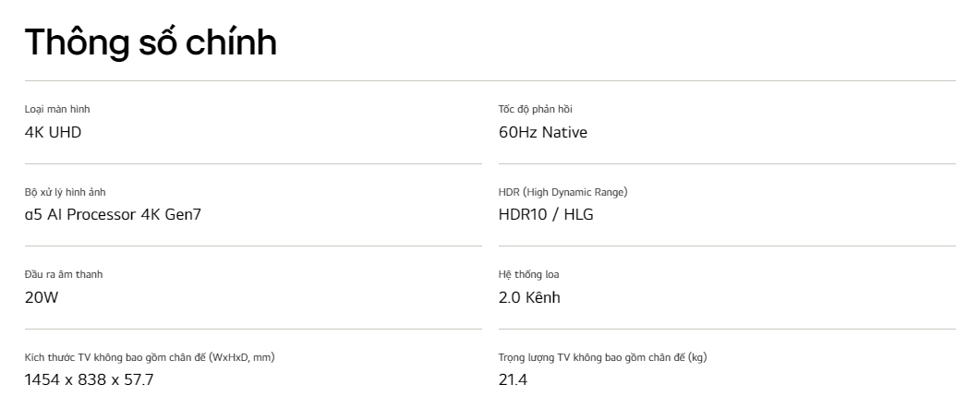Select the "Loại màn hình" label
This screenshot has height=420, width=980.
57,109
